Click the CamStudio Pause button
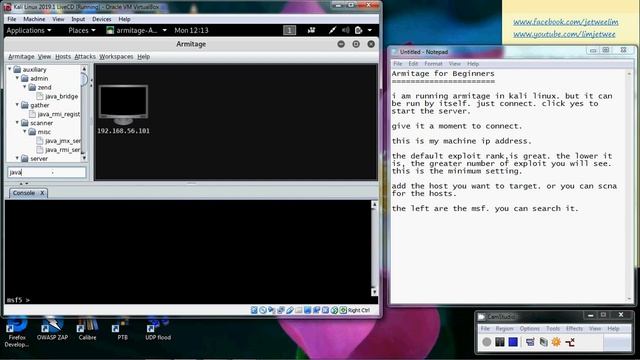 (500, 342)
